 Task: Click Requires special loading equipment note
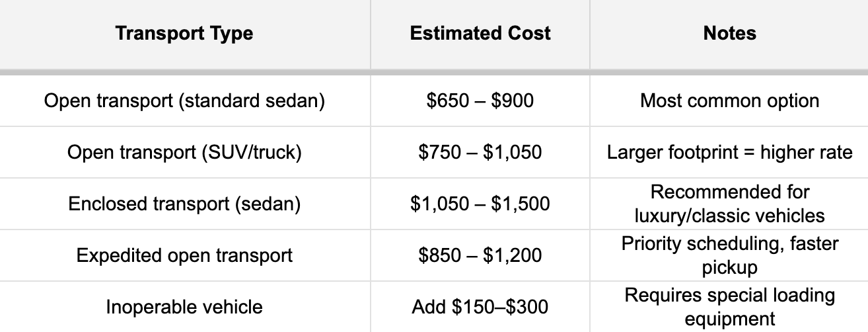coord(729,307)
